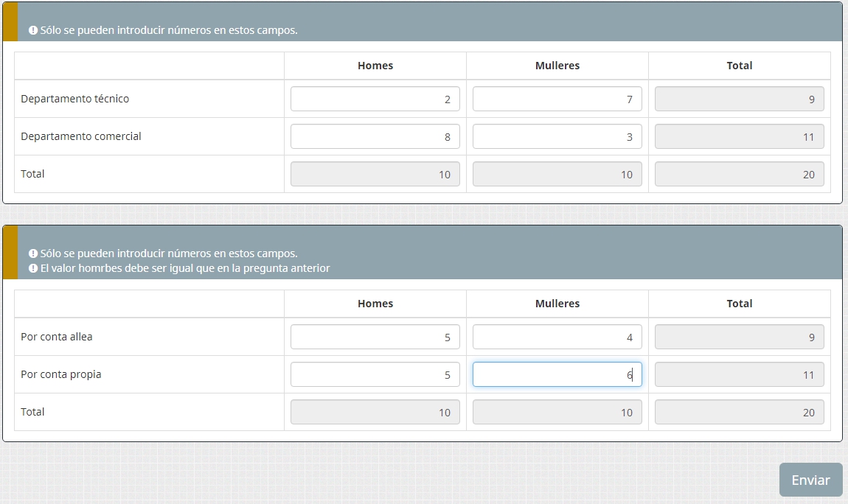Click Total row label in first table
The height and width of the screenshot is (504, 848).
pyautogui.click(x=32, y=174)
